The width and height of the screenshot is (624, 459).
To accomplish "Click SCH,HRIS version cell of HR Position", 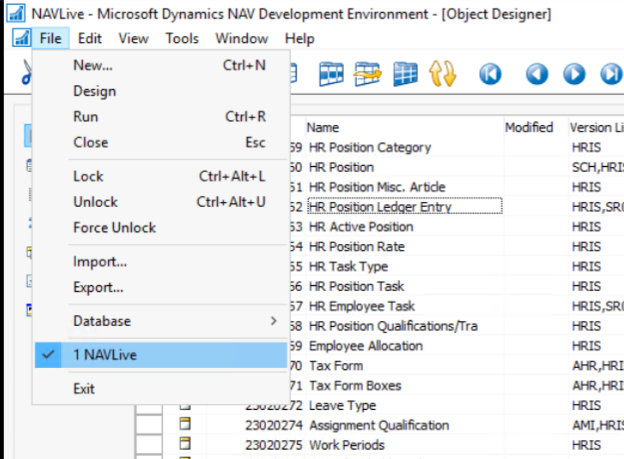I will coord(596,167).
